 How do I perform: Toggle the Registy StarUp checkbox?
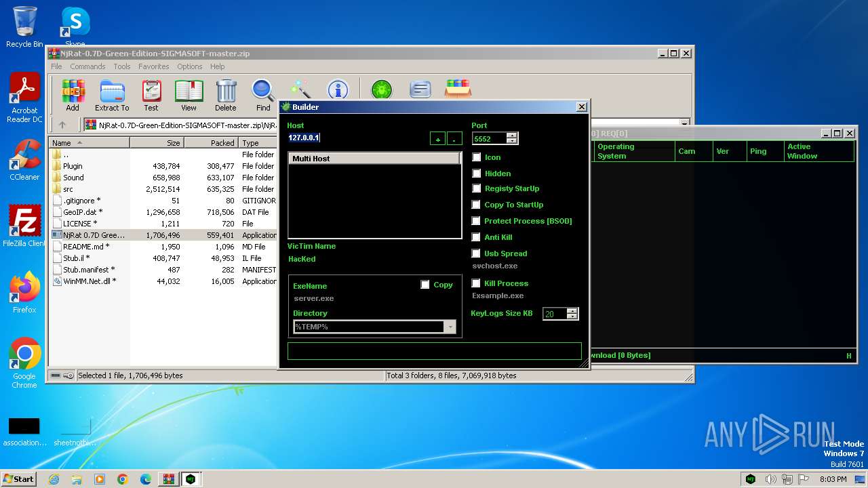click(x=477, y=188)
